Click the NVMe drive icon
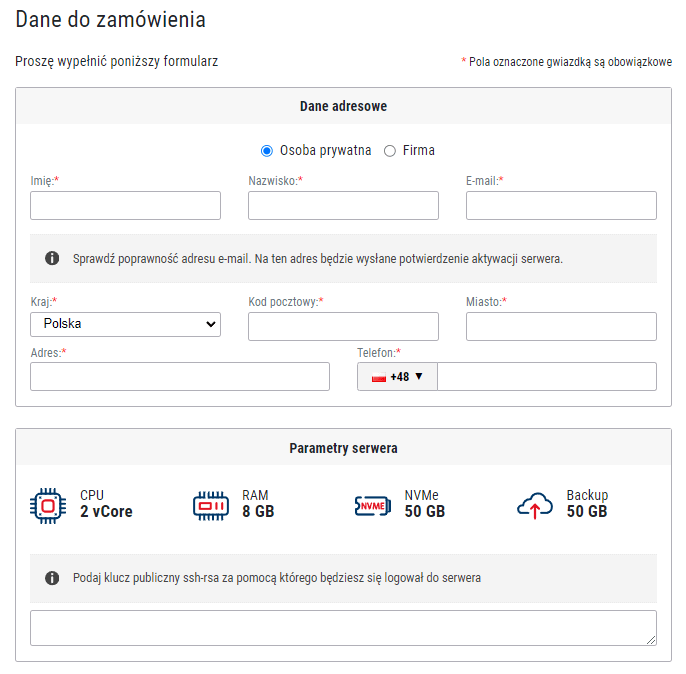The width and height of the screenshot is (686, 674). 373,506
